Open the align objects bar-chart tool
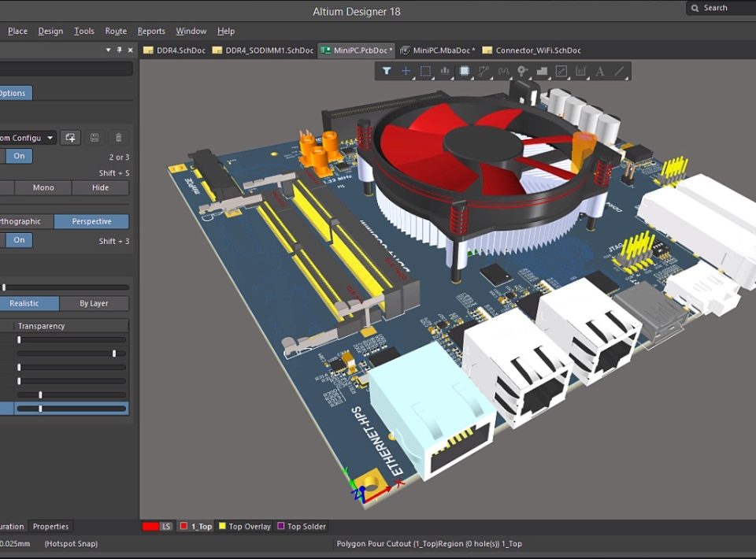Viewport: 756px width, 559px height. (x=444, y=72)
